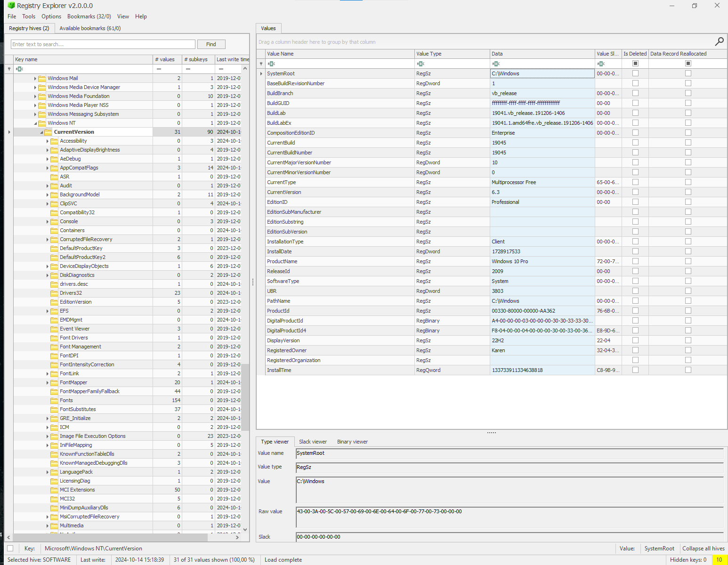This screenshot has height=565, width=728.
Task: Toggle Data Record Reallocated checkbox for EditionID row
Action: click(x=688, y=202)
